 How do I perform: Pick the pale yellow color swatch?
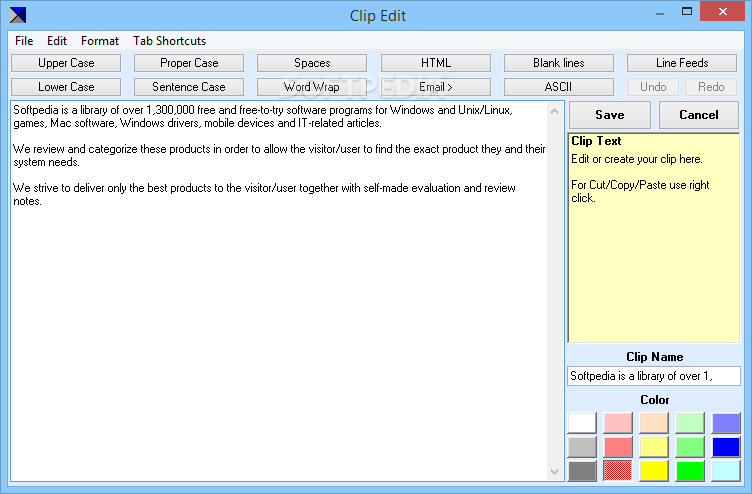pyautogui.click(x=654, y=447)
